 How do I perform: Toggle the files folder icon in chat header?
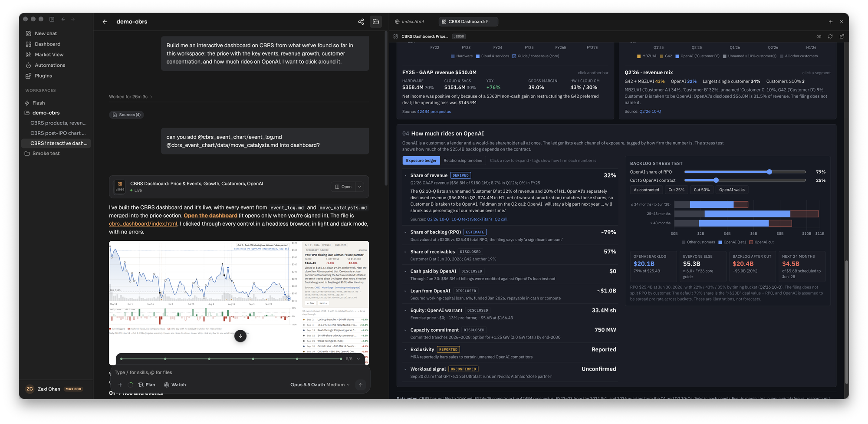pos(376,22)
